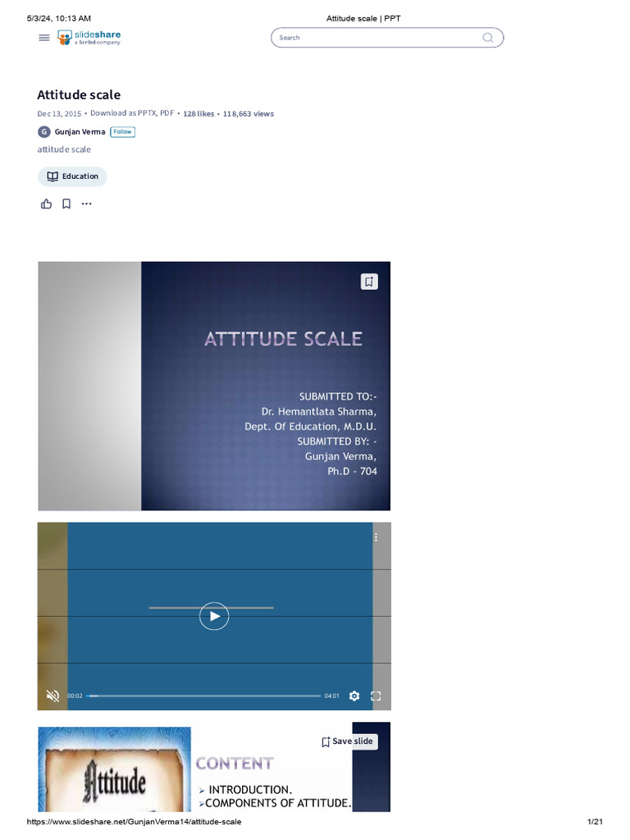This screenshot has height=840, width=630.
Task: Click the search magnifier icon
Action: 487,38
